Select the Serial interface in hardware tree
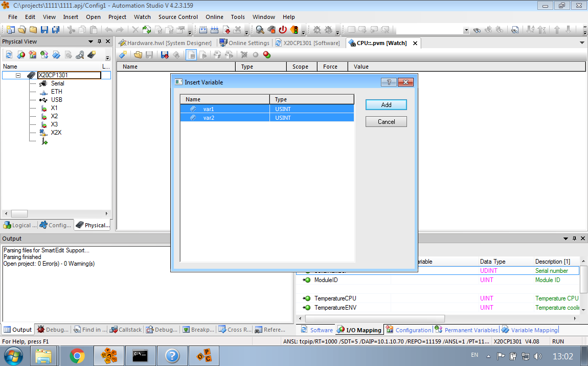 pyautogui.click(x=57, y=83)
